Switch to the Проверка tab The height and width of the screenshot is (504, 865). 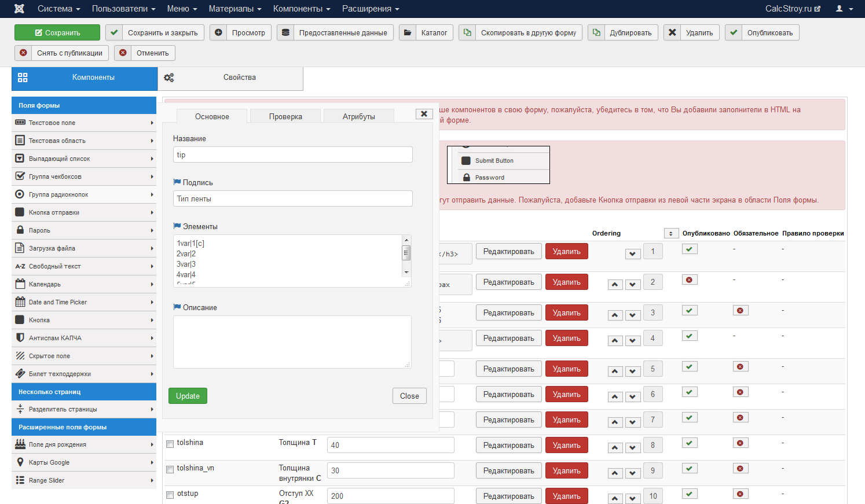(x=285, y=116)
